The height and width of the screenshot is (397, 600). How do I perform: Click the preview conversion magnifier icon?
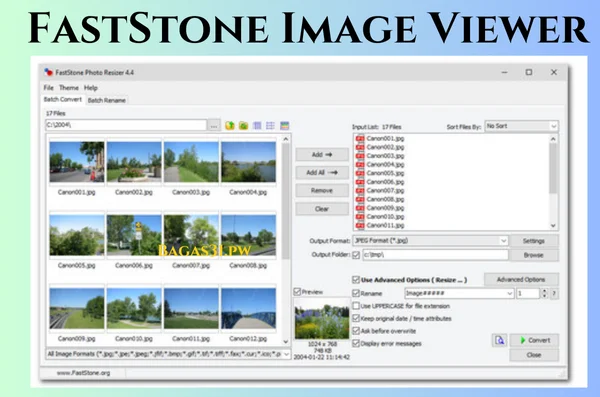point(499,340)
